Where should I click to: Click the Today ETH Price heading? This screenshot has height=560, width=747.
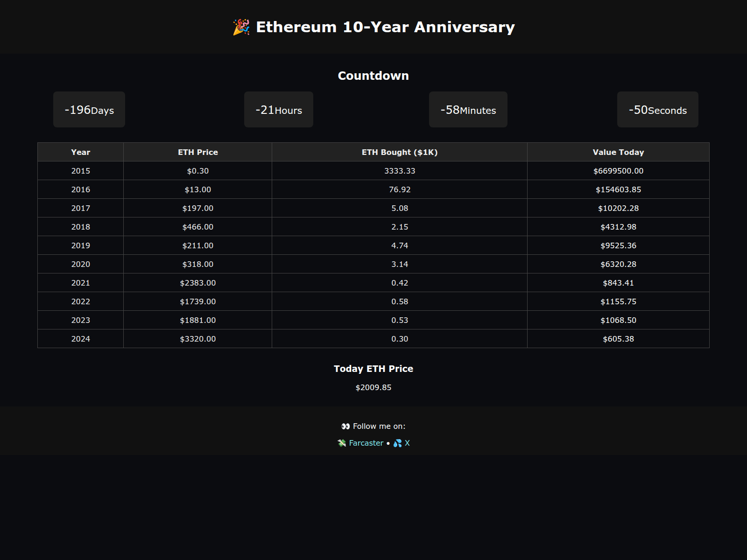coord(373,369)
